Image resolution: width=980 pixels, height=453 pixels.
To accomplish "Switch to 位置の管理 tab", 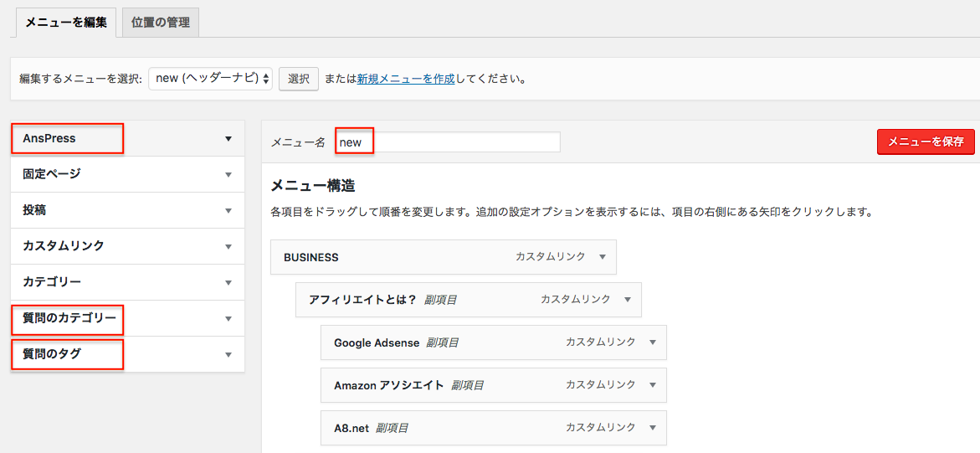I will click(x=161, y=23).
